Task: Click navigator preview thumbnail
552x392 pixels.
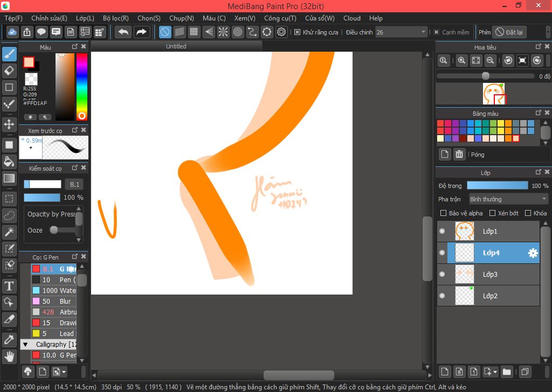Action: pyautogui.click(x=494, y=94)
